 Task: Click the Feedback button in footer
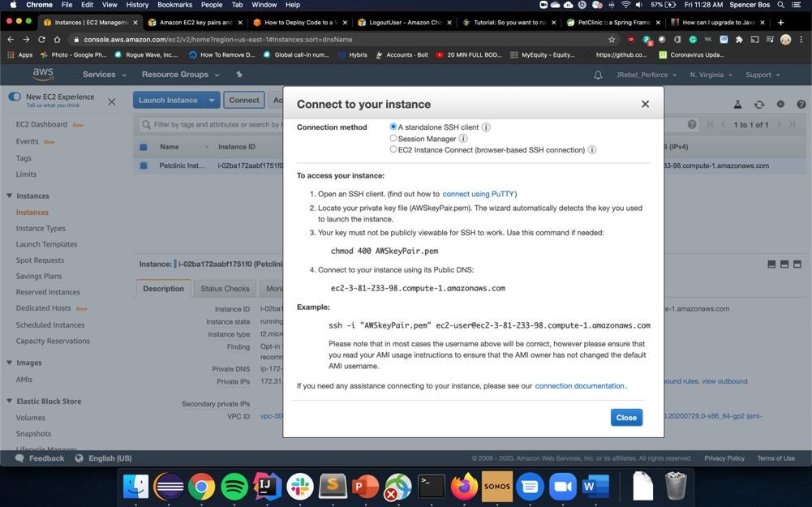(x=40, y=458)
